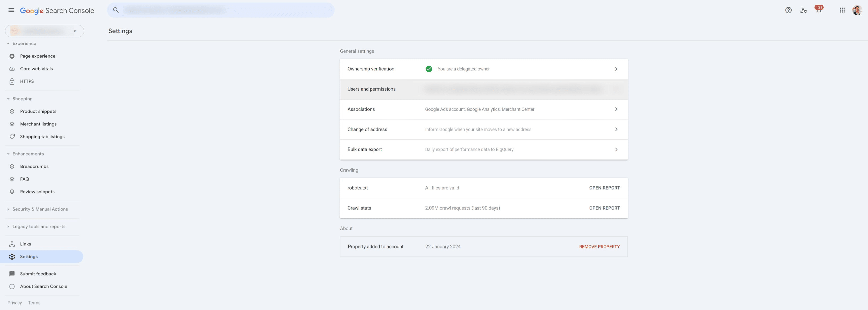The height and width of the screenshot is (310, 868).
Task: Click inside the search properties field
Action: click(x=221, y=10)
